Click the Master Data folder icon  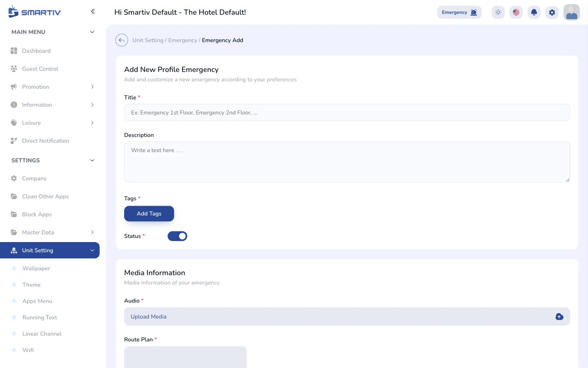coord(14,232)
